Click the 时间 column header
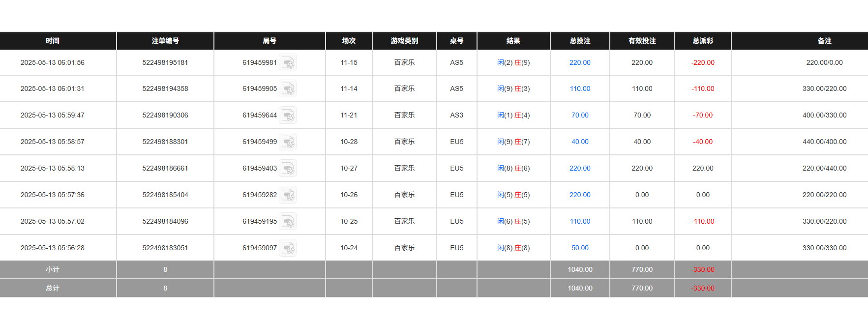The height and width of the screenshot is (321, 868). (53, 41)
